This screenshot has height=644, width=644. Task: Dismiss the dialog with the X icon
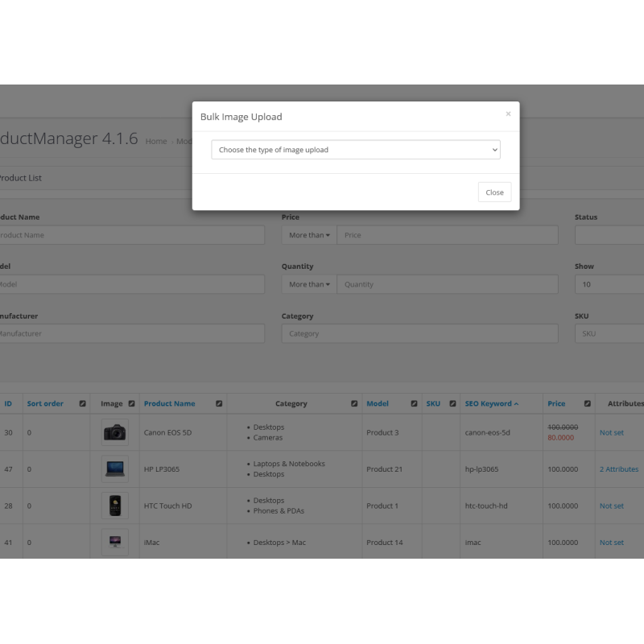(508, 114)
